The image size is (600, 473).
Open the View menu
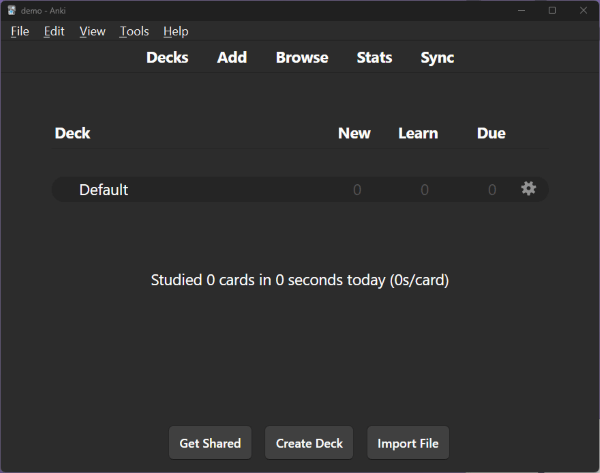click(92, 31)
